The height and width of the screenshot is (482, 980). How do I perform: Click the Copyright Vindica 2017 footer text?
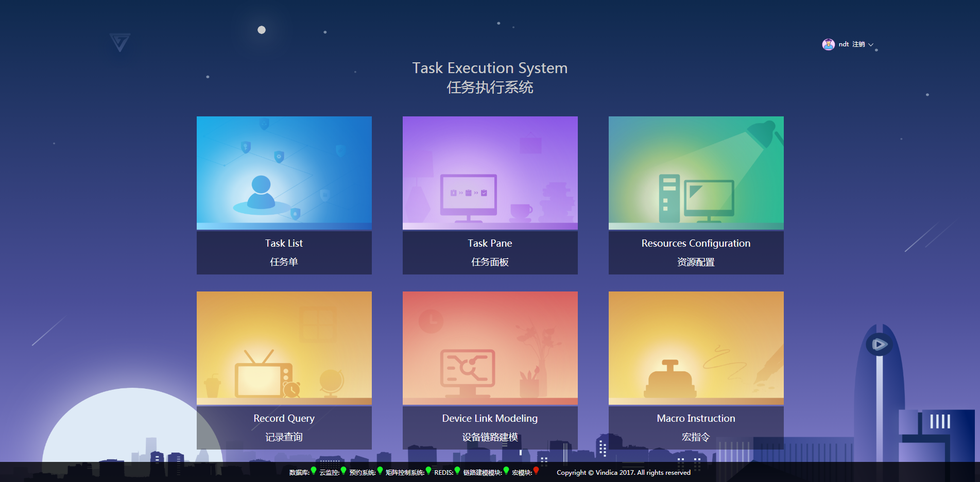[623, 473]
